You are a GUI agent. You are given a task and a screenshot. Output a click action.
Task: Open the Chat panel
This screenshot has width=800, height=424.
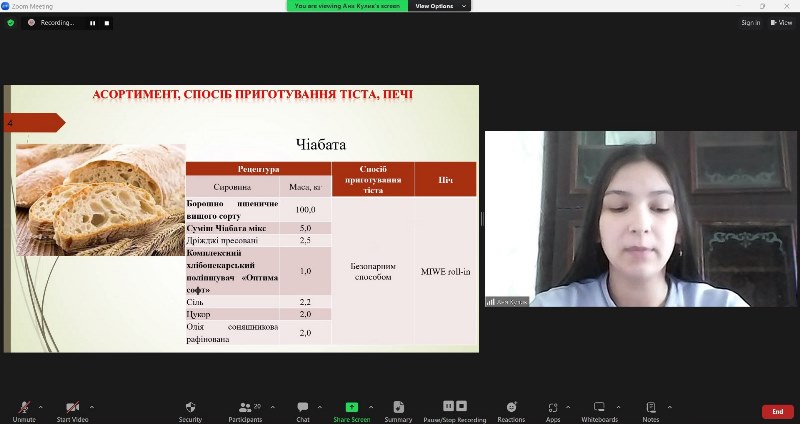[x=303, y=411]
